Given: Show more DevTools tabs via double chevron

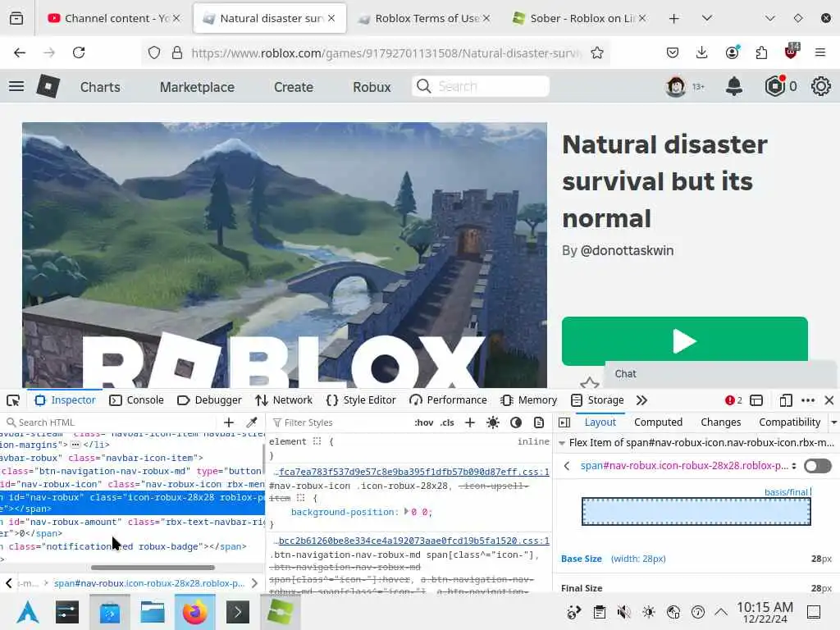Looking at the screenshot, I should pyautogui.click(x=641, y=400).
